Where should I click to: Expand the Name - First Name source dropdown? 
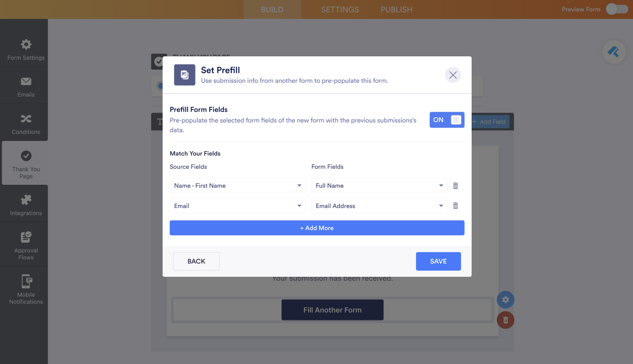tap(238, 186)
